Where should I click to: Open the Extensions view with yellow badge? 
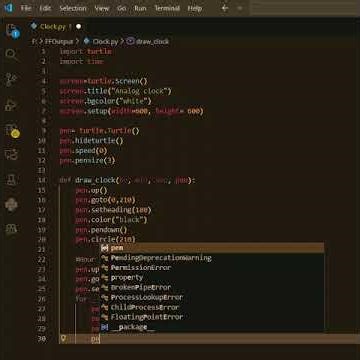point(12,131)
